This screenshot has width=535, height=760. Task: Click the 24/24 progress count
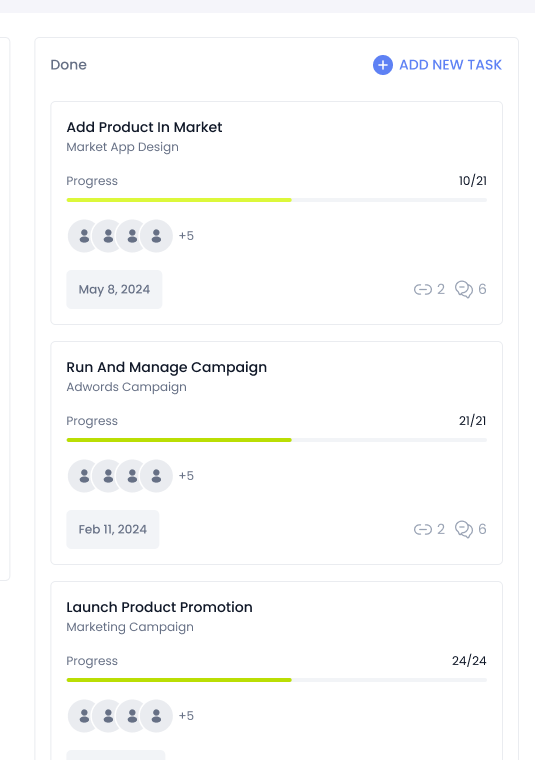click(469, 661)
